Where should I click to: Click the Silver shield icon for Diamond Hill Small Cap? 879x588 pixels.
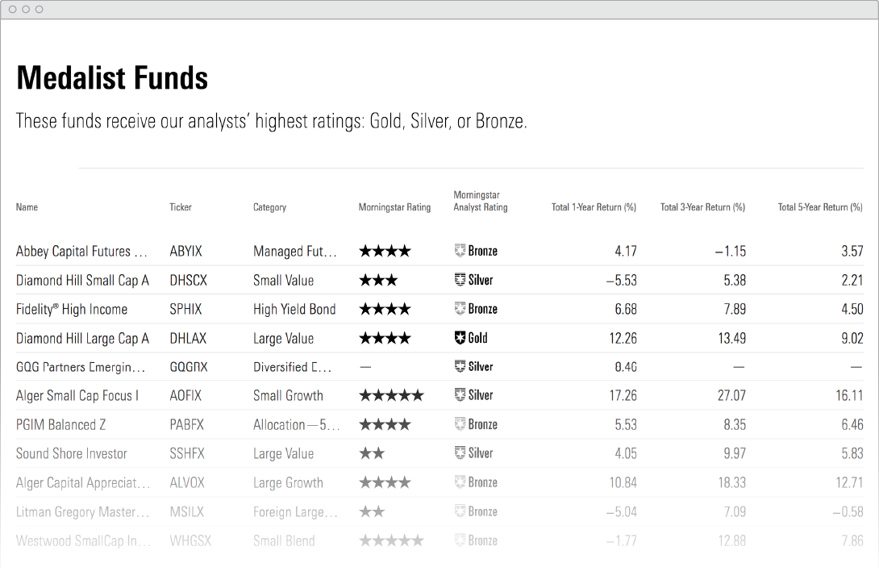460,280
